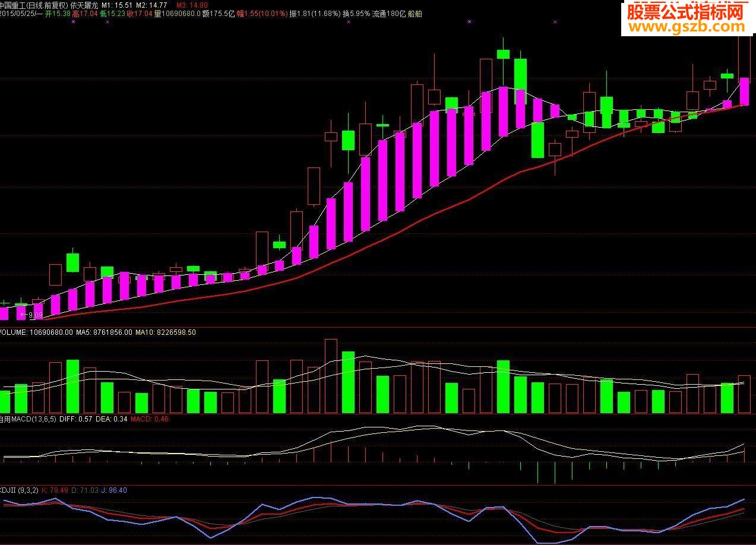Click the blue J: 96.40 value
Image resolution: width=756 pixels, height=545 pixels.
[x=114, y=490]
